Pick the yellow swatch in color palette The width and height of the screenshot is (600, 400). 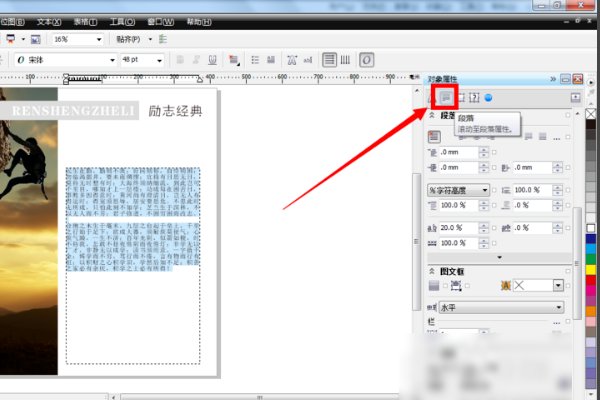click(590, 269)
